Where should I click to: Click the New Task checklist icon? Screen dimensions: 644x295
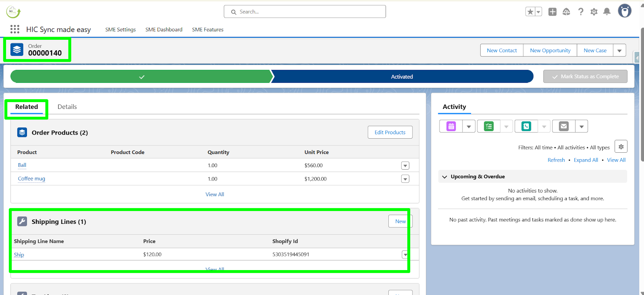[x=489, y=126]
